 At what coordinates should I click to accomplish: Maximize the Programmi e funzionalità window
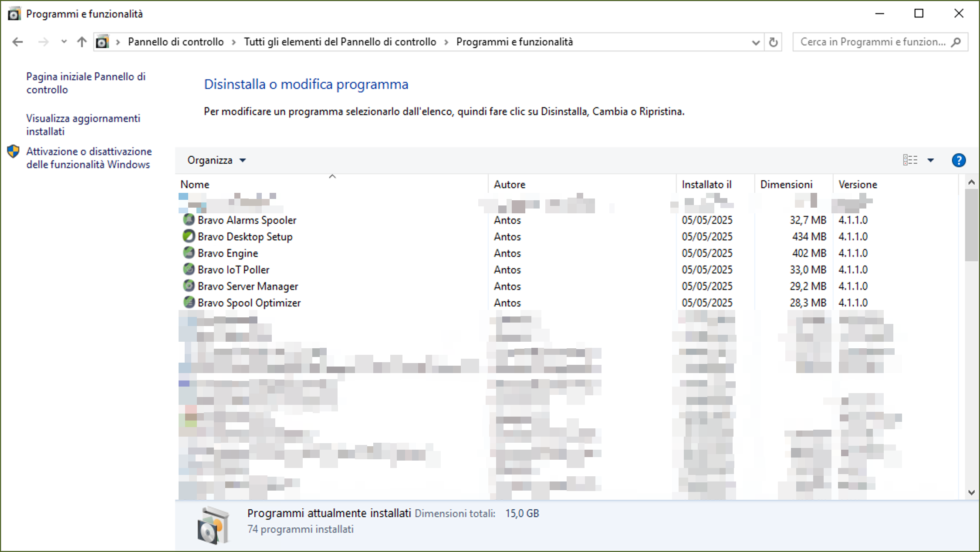pyautogui.click(x=919, y=13)
